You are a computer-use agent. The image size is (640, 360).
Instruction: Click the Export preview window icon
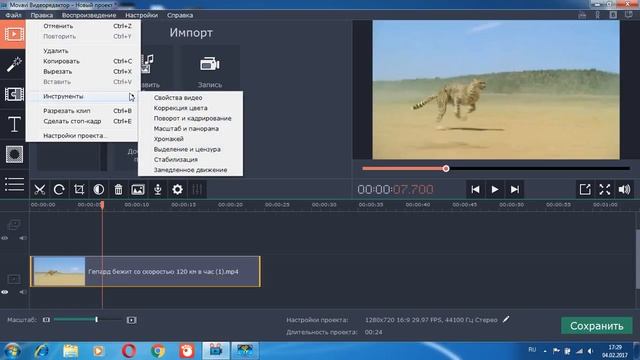(x=585, y=189)
